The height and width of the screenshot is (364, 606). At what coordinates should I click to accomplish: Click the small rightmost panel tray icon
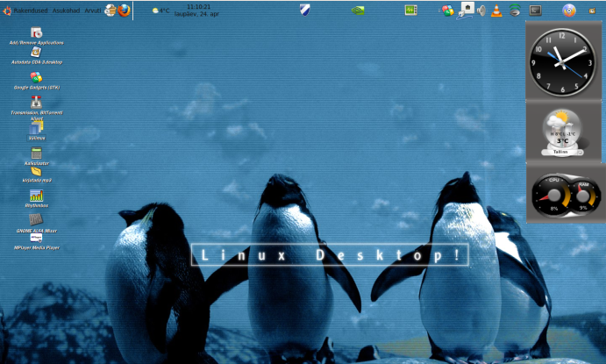coord(592,11)
